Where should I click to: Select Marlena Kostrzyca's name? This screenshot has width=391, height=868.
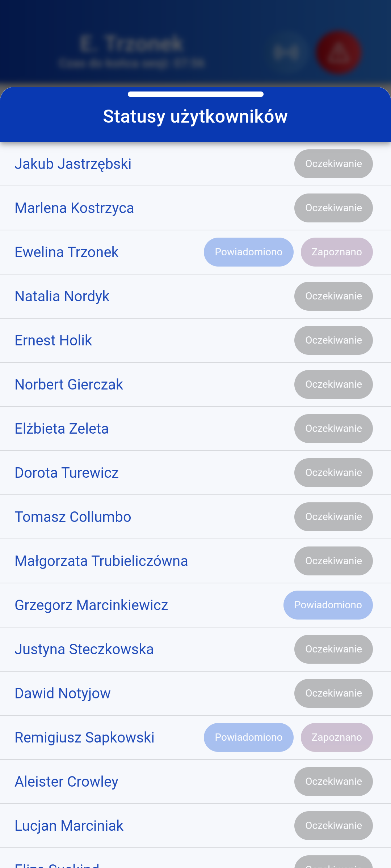pos(74,208)
